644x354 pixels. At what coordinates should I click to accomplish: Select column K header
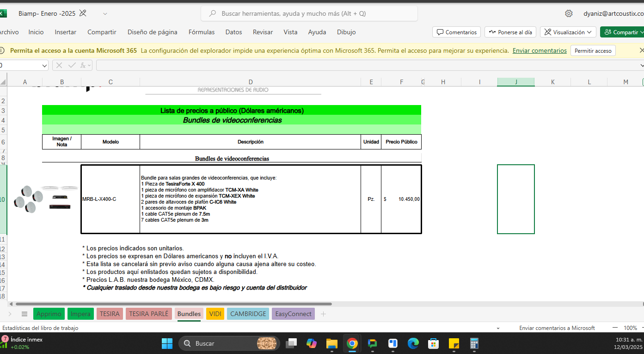tap(552, 82)
